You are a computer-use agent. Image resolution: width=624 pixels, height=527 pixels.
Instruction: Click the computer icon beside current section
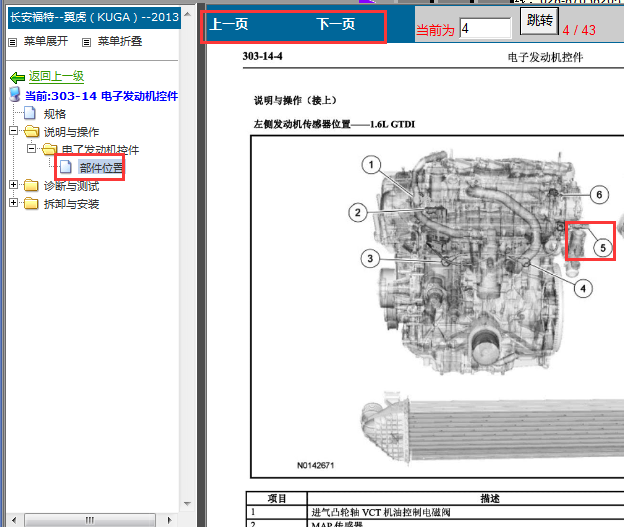click(x=15, y=94)
